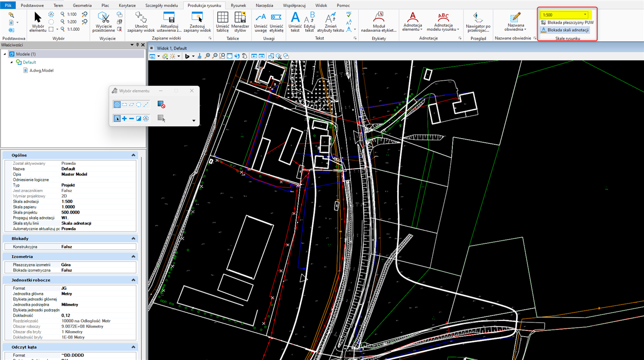644x360 pixels.
Task: Enable add-to-selection plus mode in Wybór elementu
Action: tap(124, 119)
